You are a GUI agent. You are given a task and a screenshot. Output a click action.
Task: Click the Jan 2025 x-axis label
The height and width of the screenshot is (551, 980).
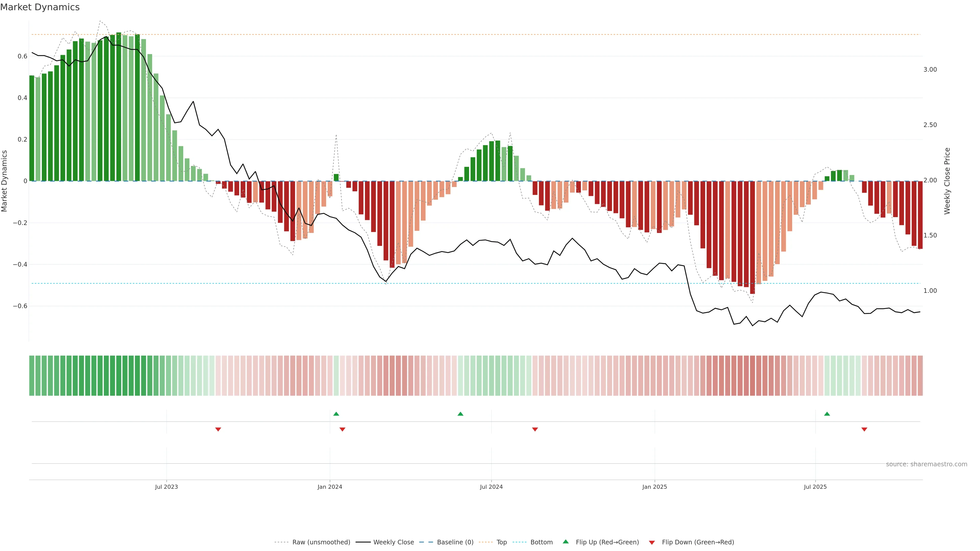[x=654, y=487]
